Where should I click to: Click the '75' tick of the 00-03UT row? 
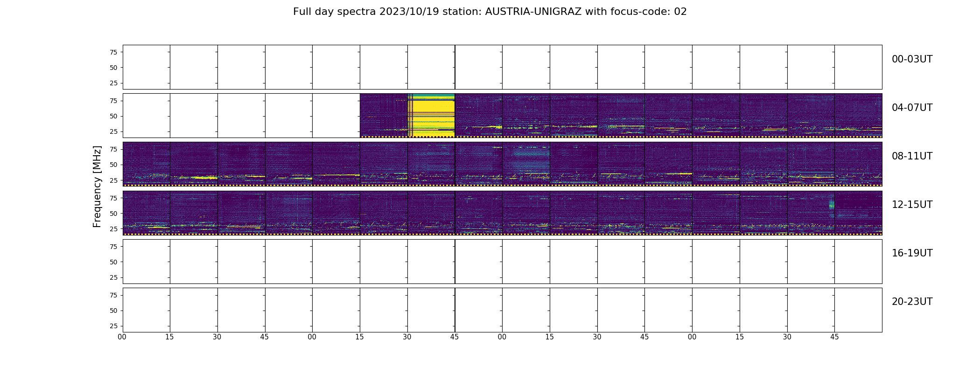click(113, 52)
